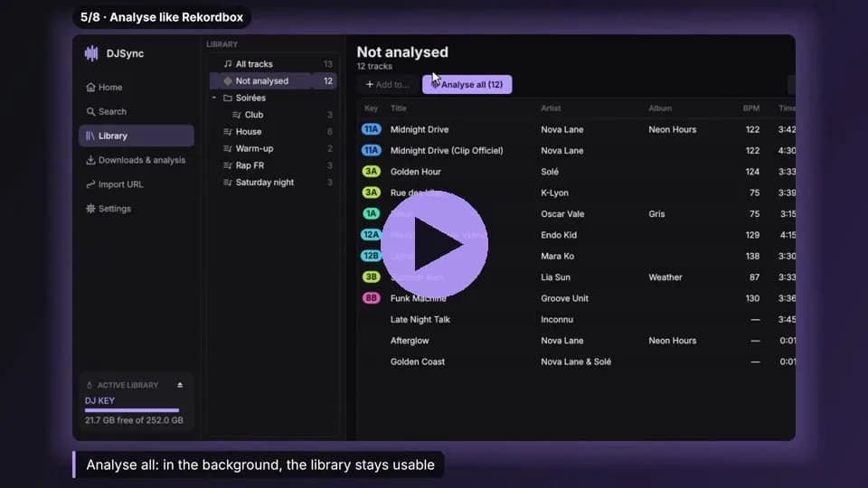Click the Rap FR playlist icon
Screen dimensions: 868x488
pyautogui.click(x=228, y=165)
